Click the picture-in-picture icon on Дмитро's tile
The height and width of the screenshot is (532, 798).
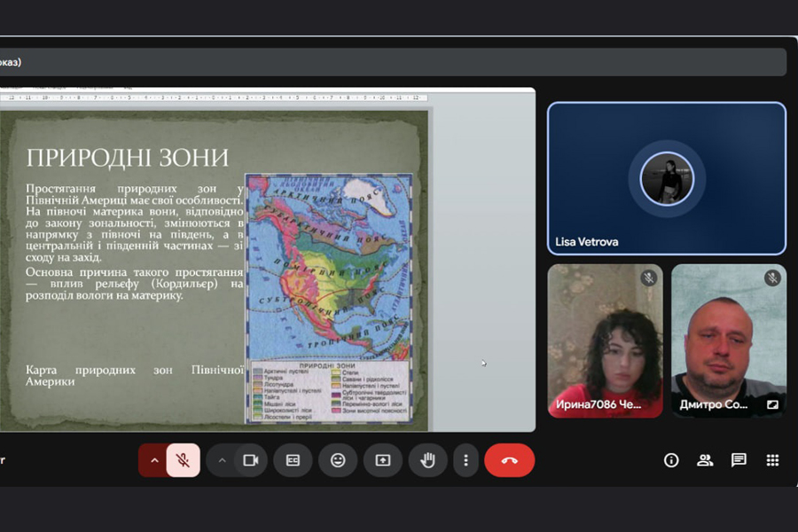(772, 404)
